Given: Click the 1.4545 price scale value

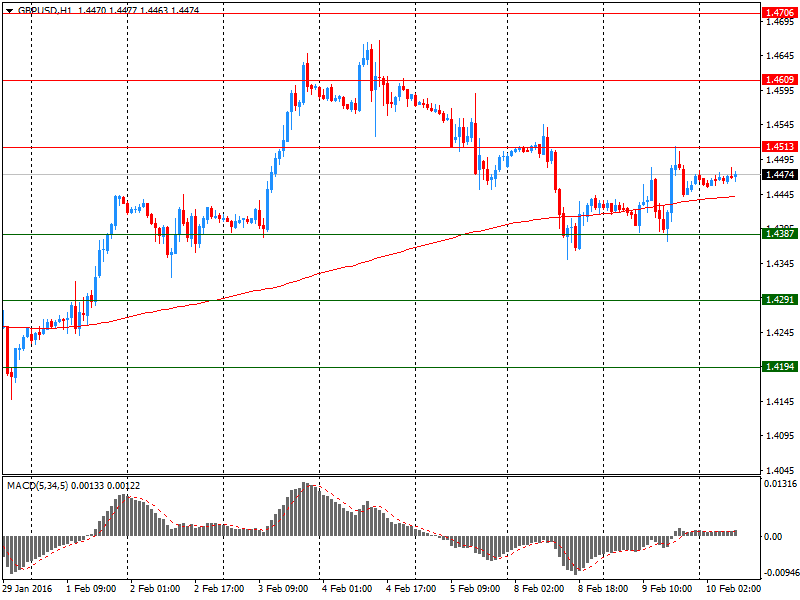Looking at the screenshot, I should (x=780, y=125).
